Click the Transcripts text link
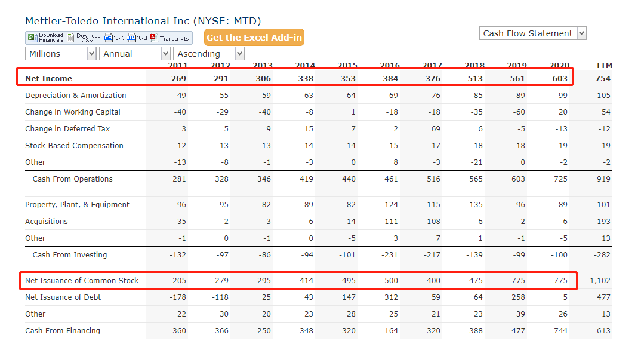Image resolution: width=644 pixels, height=353 pixels. [x=174, y=38]
